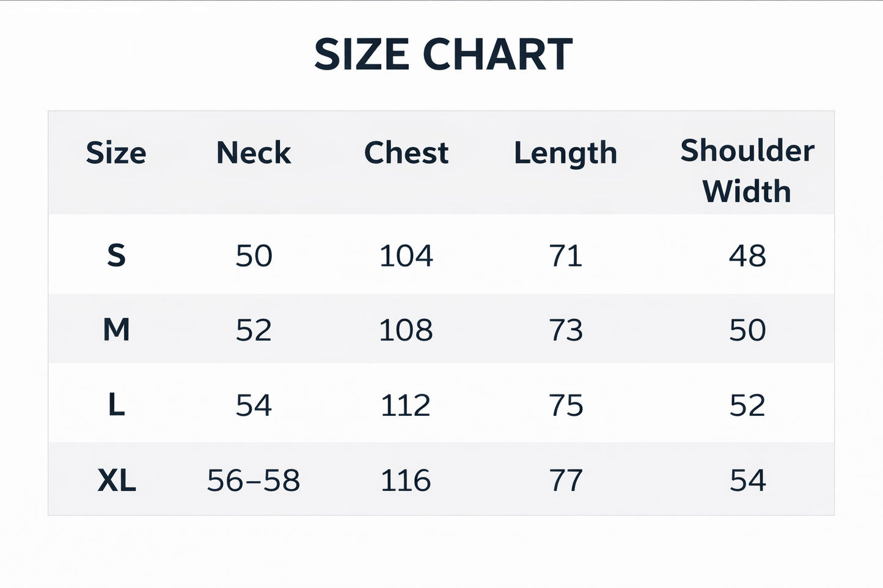Select the 71 length value
This screenshot has width=883, height=588.
pos(566,255)
